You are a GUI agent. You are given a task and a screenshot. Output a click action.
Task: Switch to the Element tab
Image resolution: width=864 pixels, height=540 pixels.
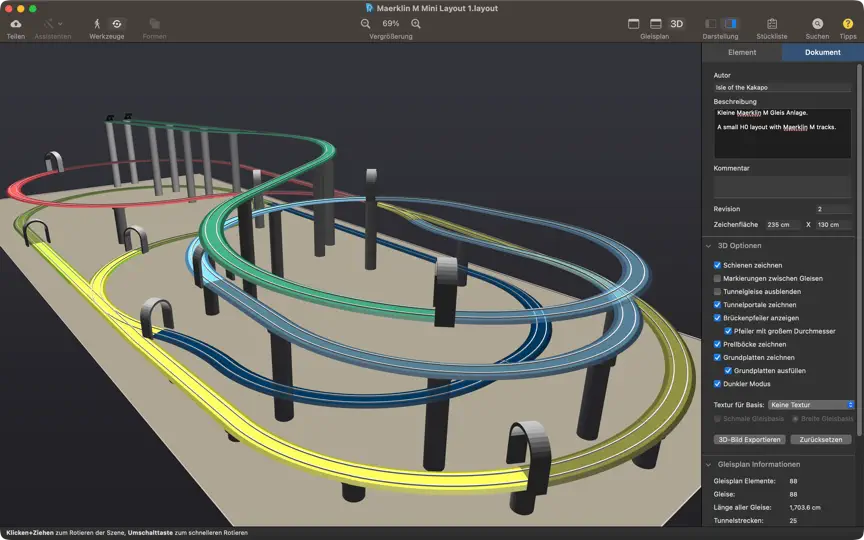(742, 52)
